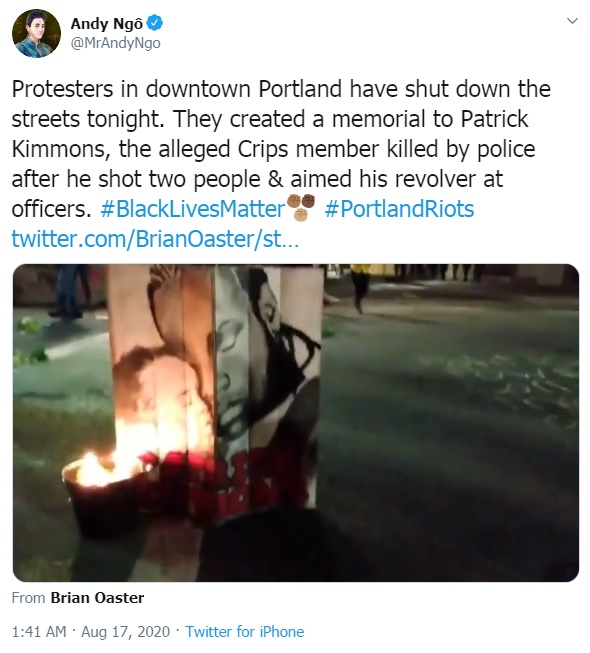Open the Twitter for iPhone link

click(245, 632)
